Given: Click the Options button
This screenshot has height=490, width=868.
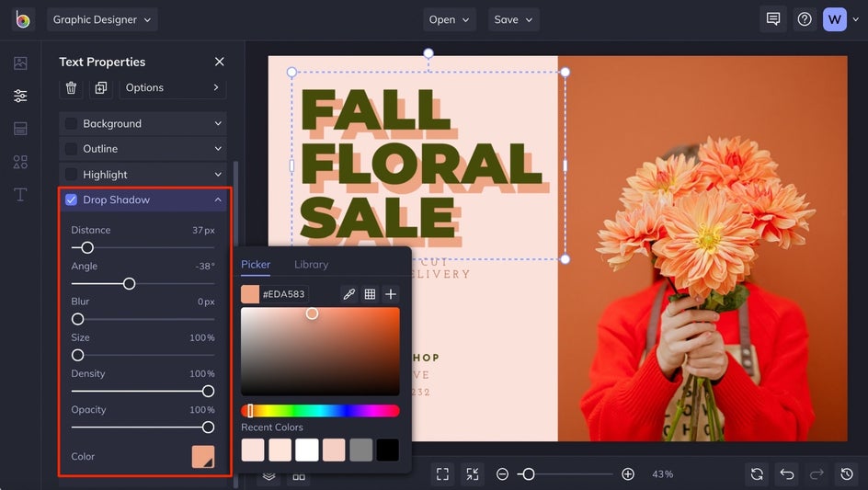Looking at the screenshot, I should [x=172, y=88].
